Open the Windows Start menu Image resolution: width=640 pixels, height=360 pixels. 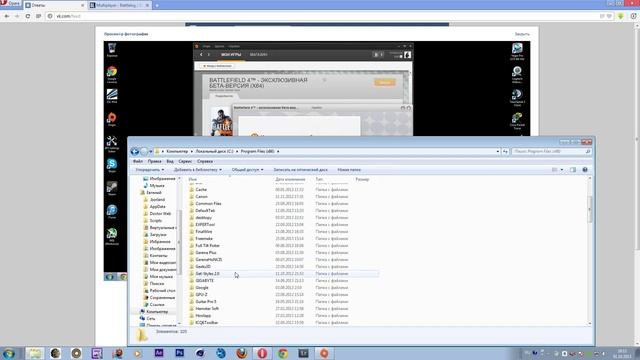(8, 353)
